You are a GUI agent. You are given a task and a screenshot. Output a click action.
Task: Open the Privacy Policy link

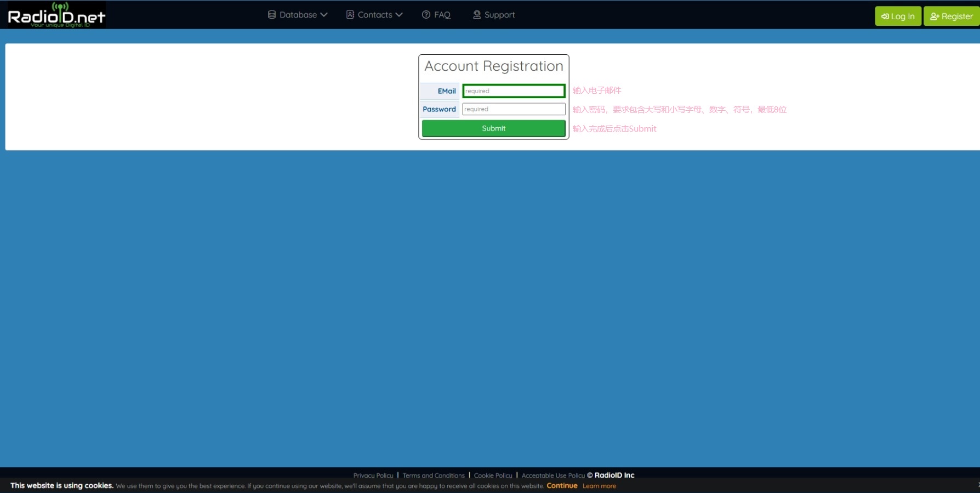(x=373, y=475)
